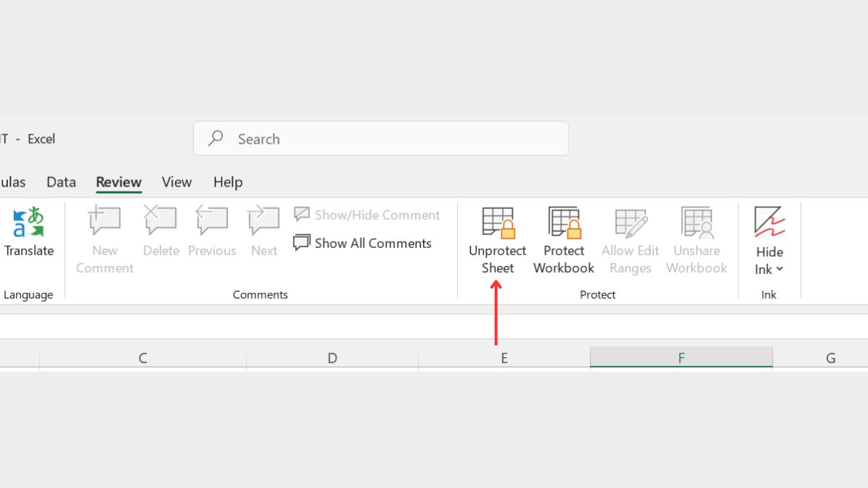
Task: Click the Unshare Workbook icon
Action: coord(697,223)
